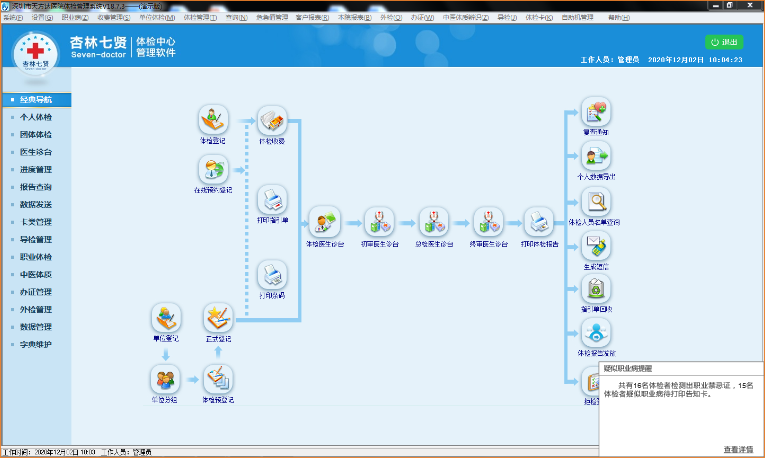Click the 打印条码 barcode printer icon
Viewport: 765px width, 459px height.
(x=272, y=275)
